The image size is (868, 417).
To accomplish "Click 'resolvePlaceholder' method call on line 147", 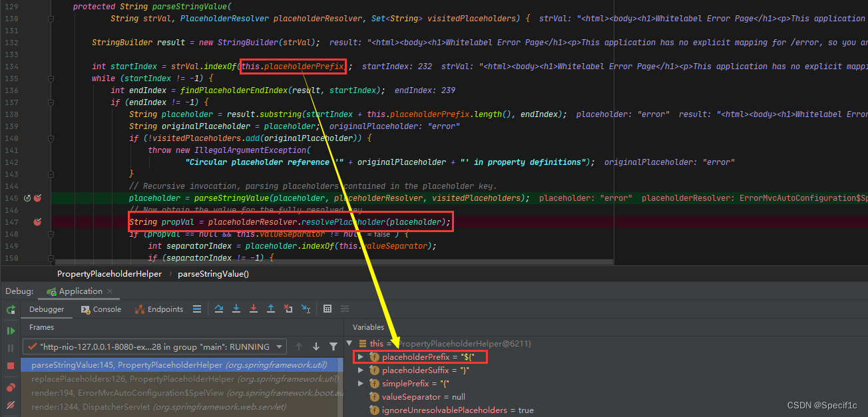I will coord(343,222).
